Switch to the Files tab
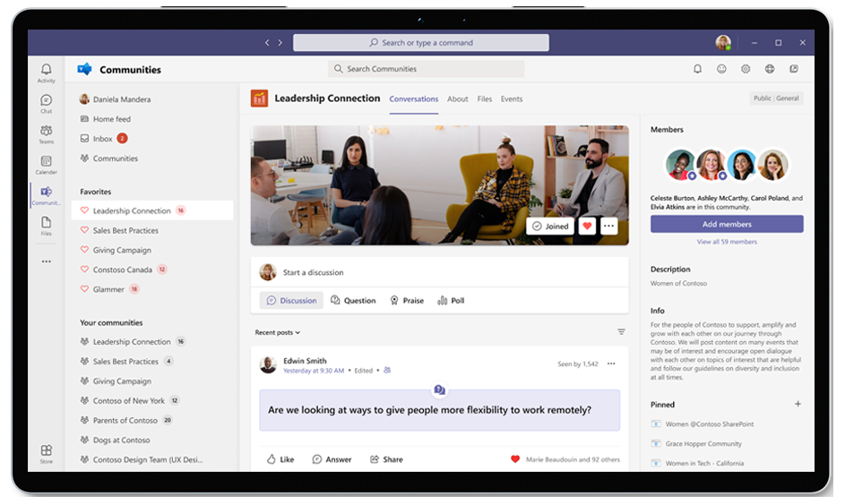This screenshot has width=845, height=504. pyautogui.click(x=484, y=99)
